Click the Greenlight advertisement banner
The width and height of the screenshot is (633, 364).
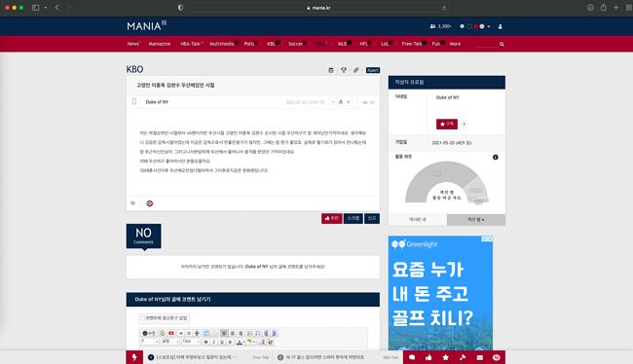pos(440,293)
